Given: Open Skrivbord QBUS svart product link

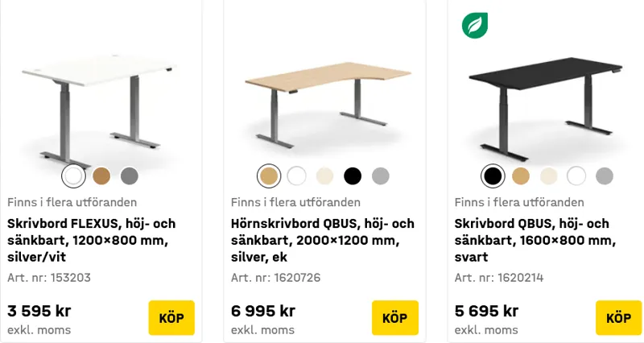Looking at the screenshot, I should pos(535,240).
